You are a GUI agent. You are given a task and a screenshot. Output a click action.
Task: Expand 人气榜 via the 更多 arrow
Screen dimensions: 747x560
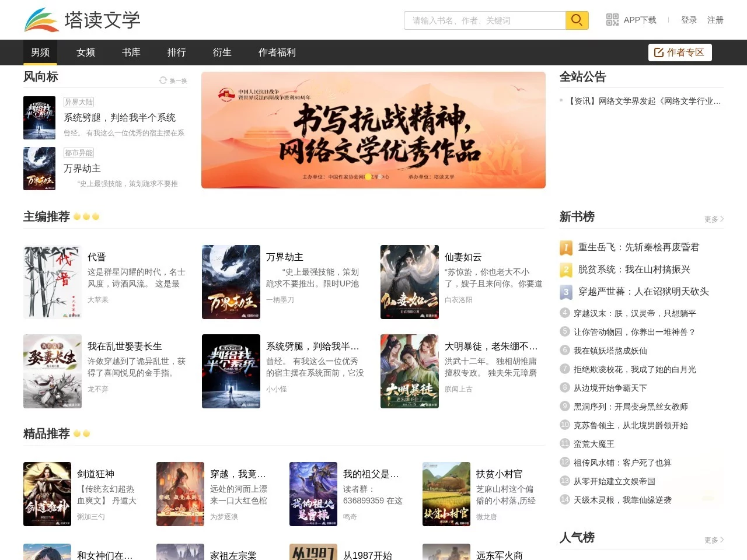coord(714,540)
